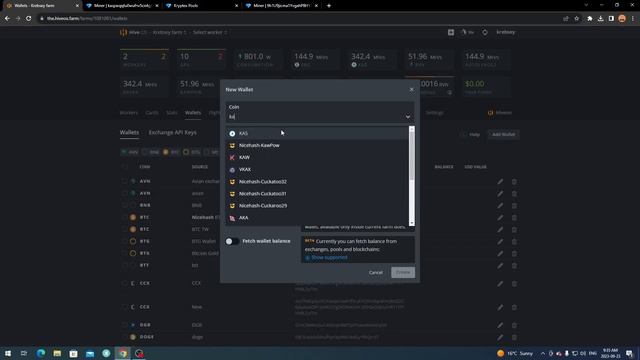Select AKA coin in the list
This screenshot has width=640, height=360.
(317, 218)
